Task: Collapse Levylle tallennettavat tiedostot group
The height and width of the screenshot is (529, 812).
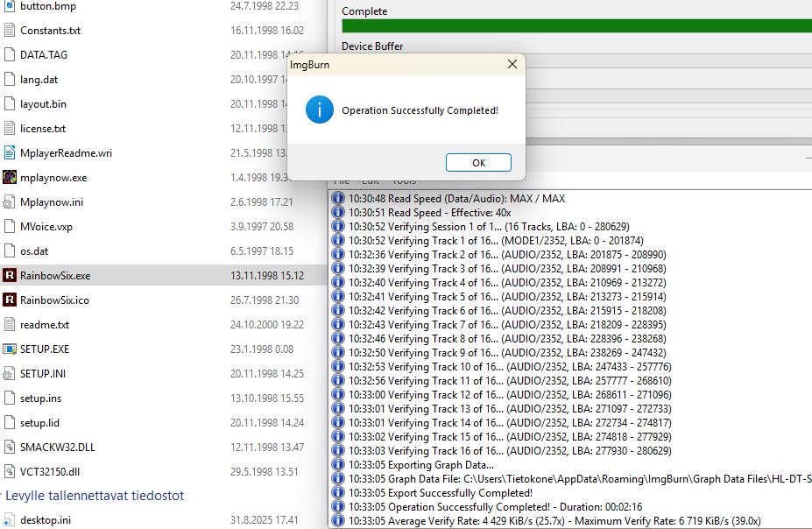Action: [2, 496]
